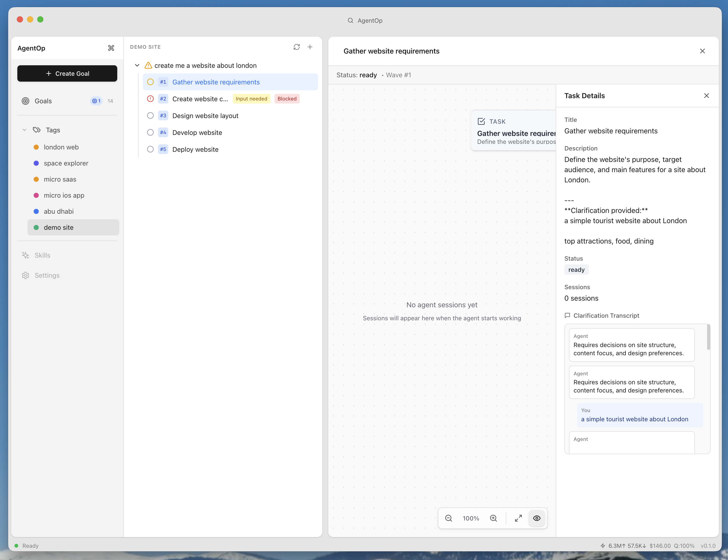
Task: Click the command palette icon beside AgentOp
Action: 111,48
